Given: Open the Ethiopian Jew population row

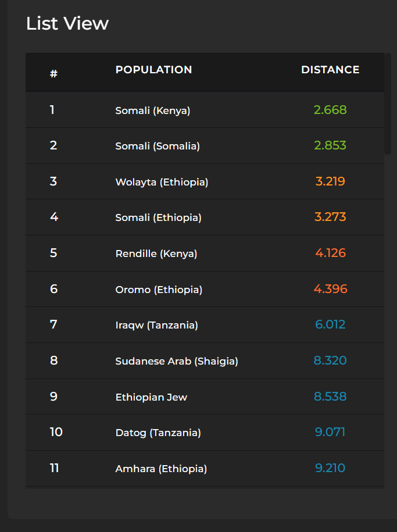Looking at the screenshot, I should [x=151, y=397].
